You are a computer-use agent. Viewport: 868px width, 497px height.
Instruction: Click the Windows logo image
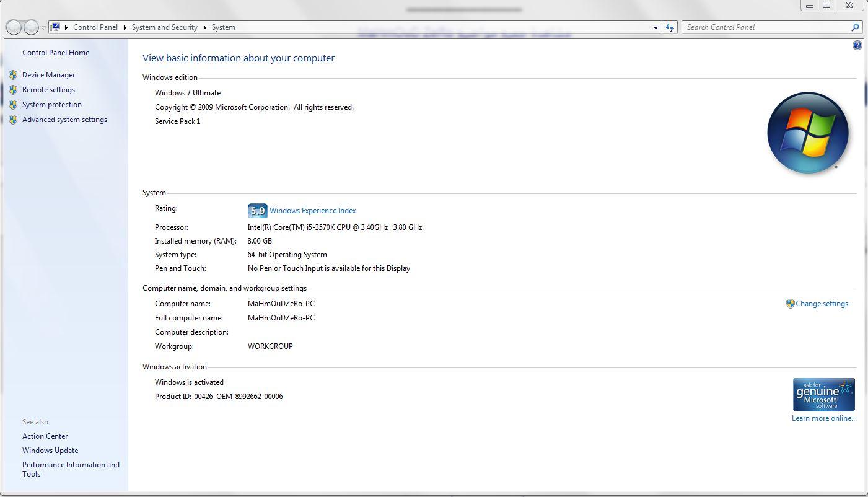(x=808, y=133)
